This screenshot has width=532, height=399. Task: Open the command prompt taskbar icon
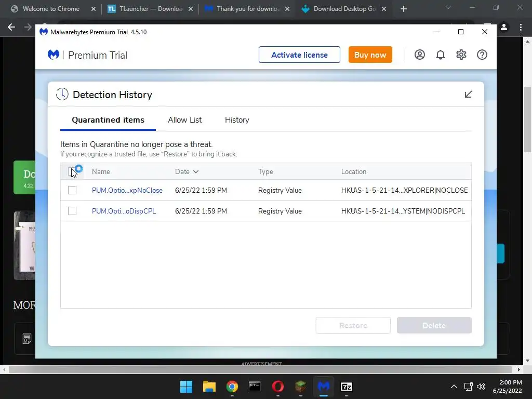click(x=255, y=387)
